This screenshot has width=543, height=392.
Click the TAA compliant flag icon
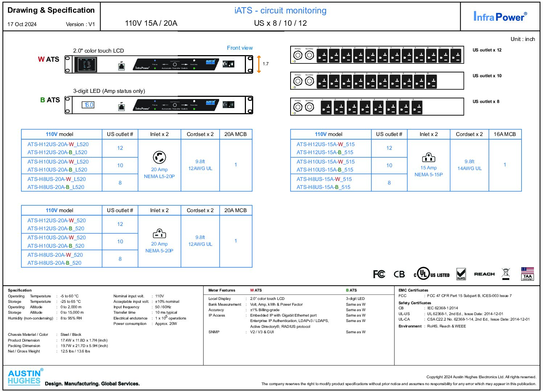point(527,274)
